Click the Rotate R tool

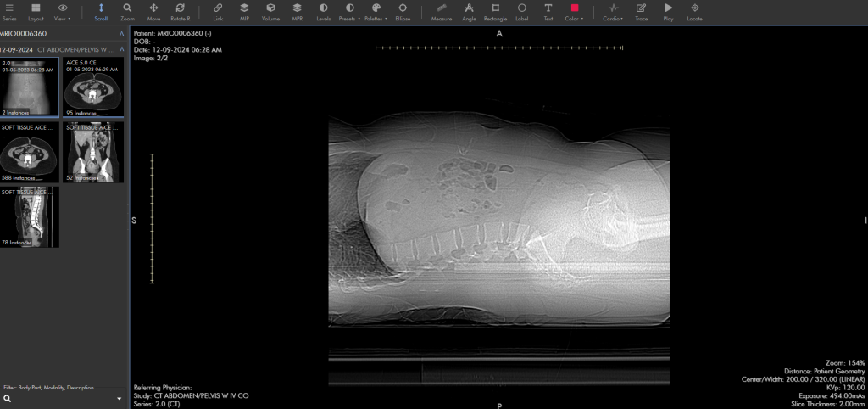pyautogui.click(x=181, y=12)
